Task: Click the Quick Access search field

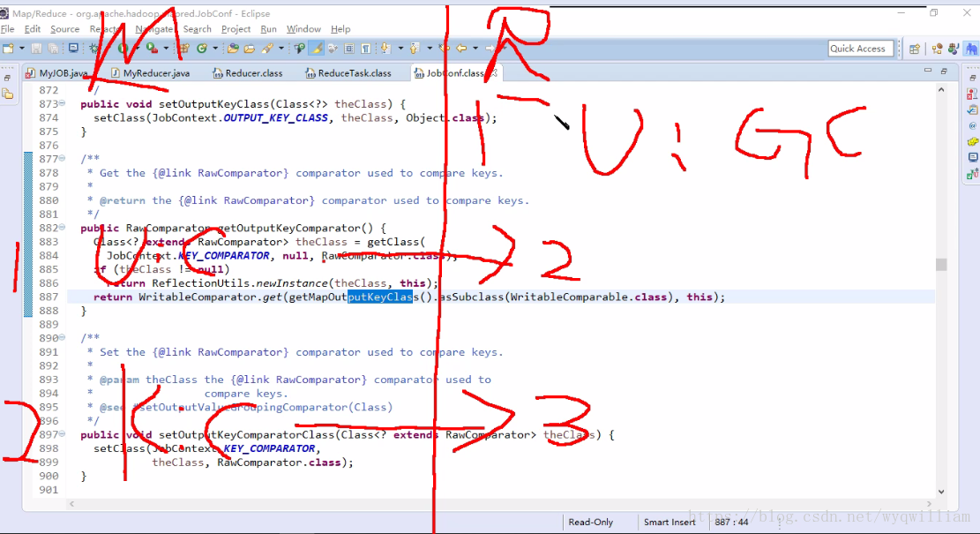Action: pyautogui.click(x=860, y=49)
